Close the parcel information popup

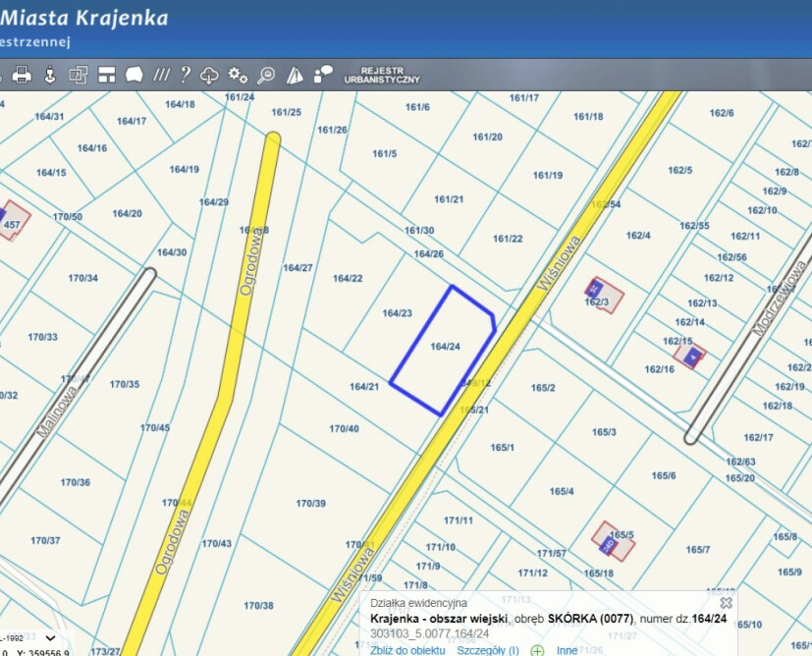pyautogui.click(x=726, y=602)
